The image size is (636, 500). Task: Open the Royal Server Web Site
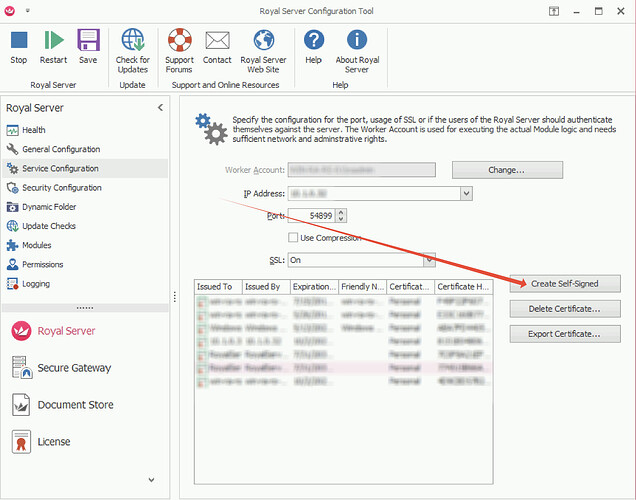click(264, 41)
